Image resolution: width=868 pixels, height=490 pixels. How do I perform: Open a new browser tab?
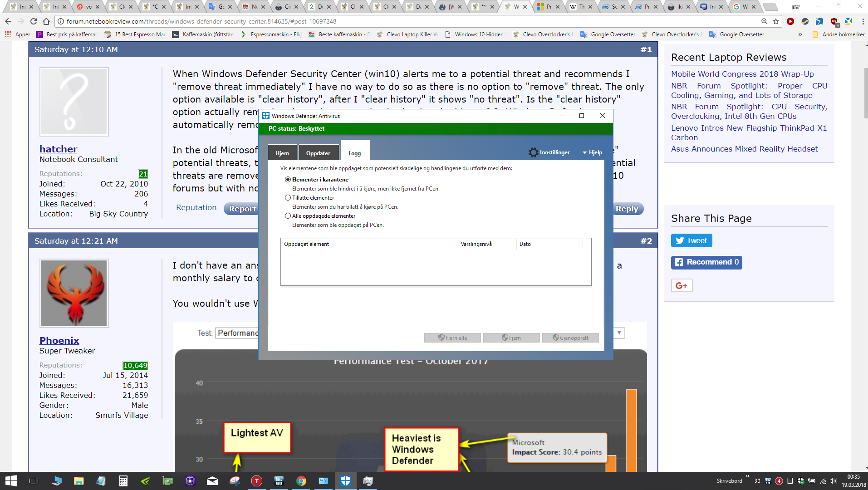tap(770, 7)
